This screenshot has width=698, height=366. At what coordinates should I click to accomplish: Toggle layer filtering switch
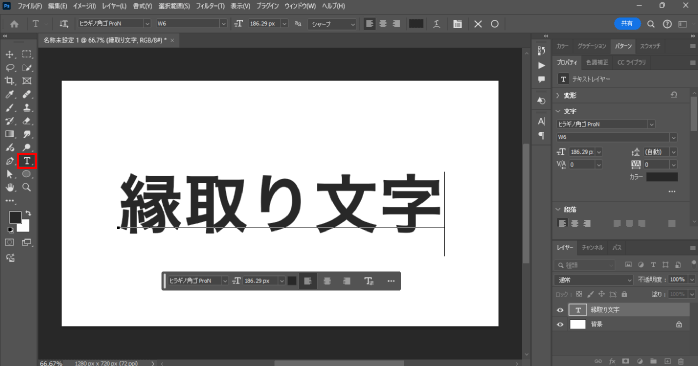click(693, 264)
